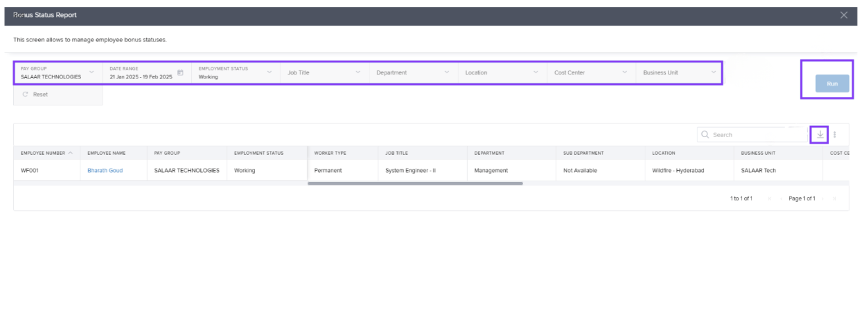Open the Department filter dropdown

[447, 72]
